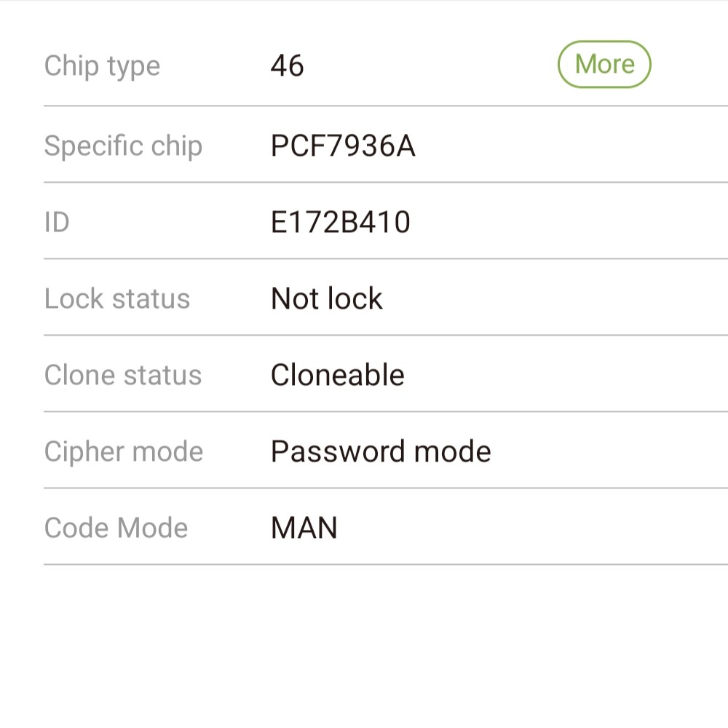Screen dimensions: 728x728
Task: Tap the green More button
Action: coord(604,65)
